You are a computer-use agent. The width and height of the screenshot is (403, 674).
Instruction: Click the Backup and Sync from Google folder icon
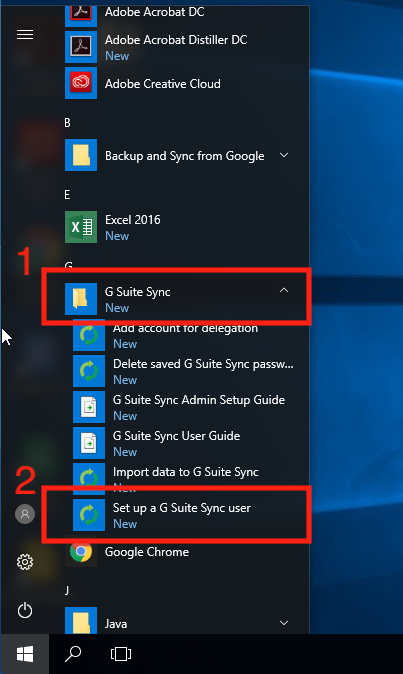point(81,155)
